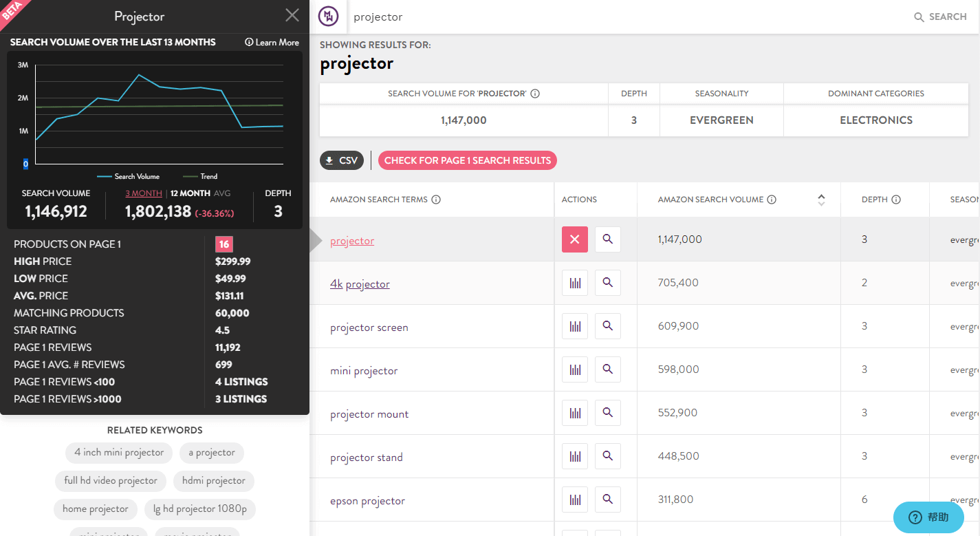
Task: Search magnifier for projector mount
Action: pyautogui.click(x=608, y=413)
